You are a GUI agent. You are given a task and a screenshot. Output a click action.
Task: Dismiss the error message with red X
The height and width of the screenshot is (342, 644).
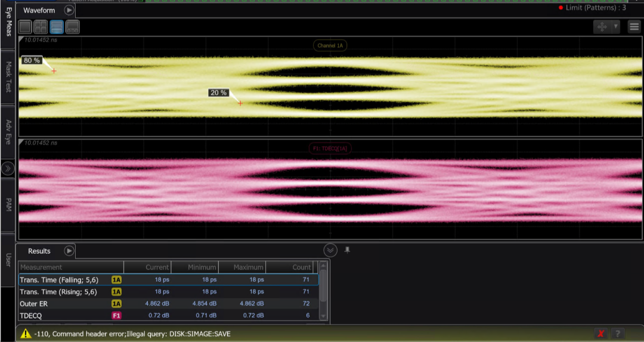coord(601,334)
